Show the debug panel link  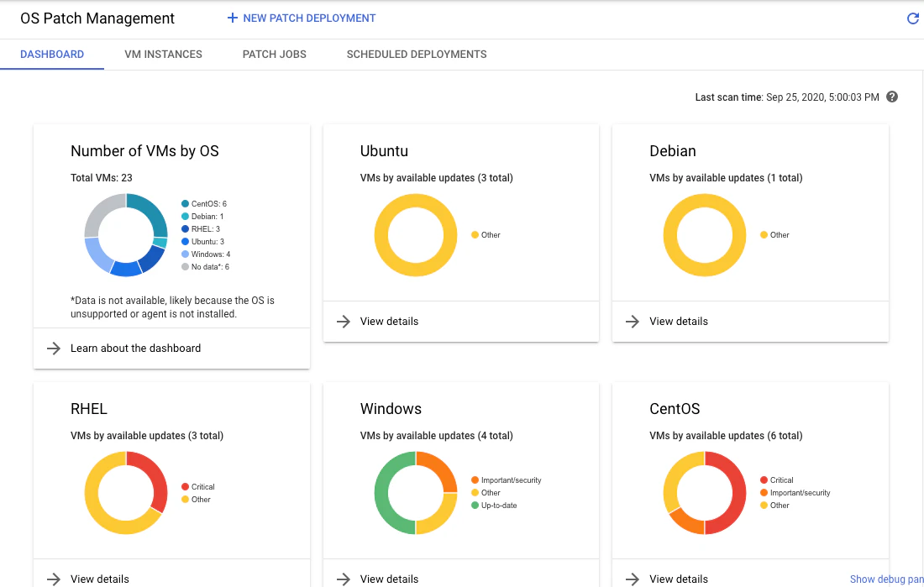coord(886,579)
